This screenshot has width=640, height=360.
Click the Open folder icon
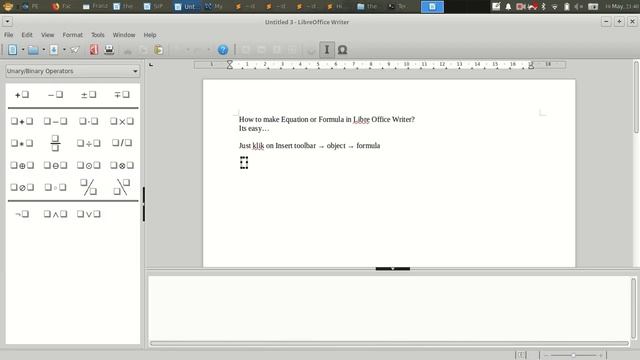click(33, 50)
